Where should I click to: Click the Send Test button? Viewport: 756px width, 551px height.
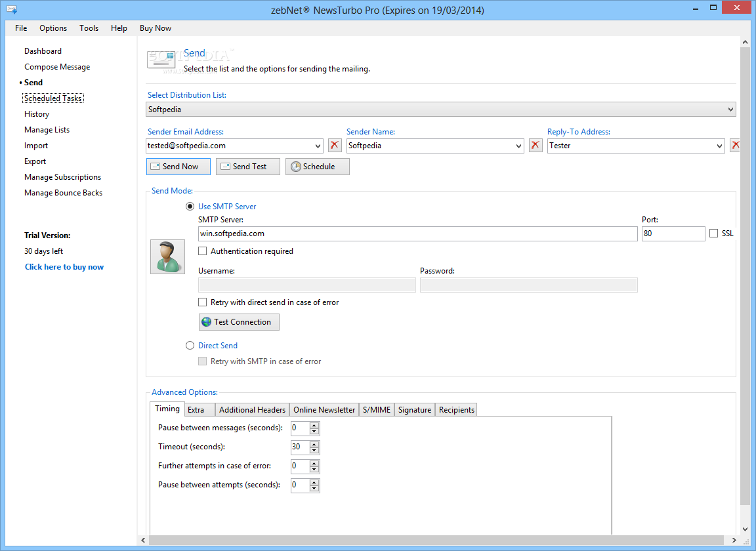pyautogui.click(x=248, y=167)
